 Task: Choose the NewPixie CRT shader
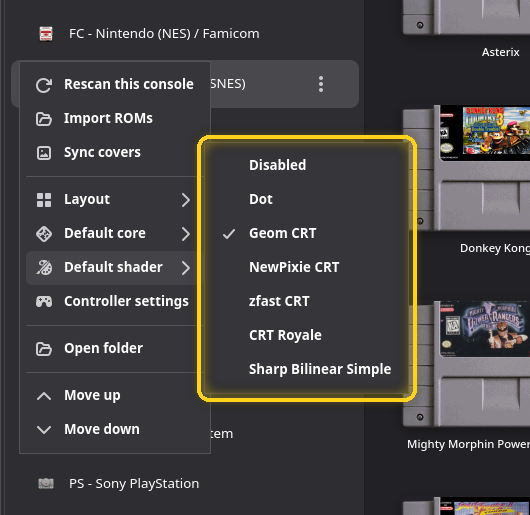coord(307,267)
